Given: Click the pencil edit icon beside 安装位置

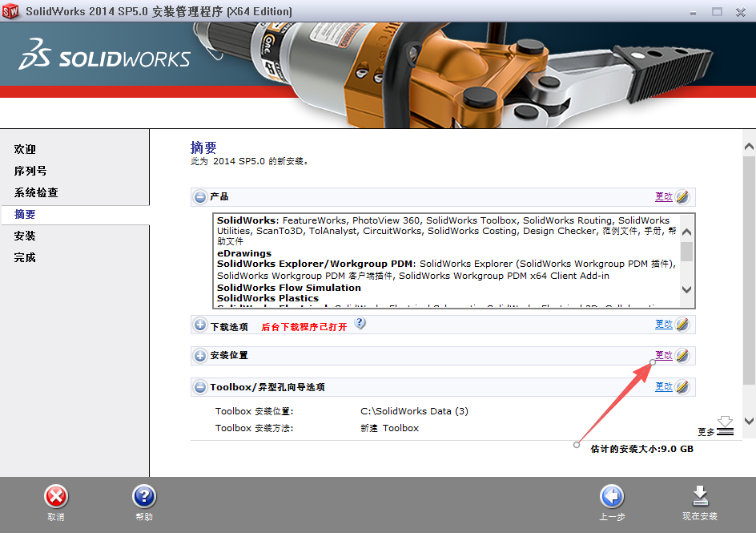Looking at the screenshot, I should [x=682, y=355].
